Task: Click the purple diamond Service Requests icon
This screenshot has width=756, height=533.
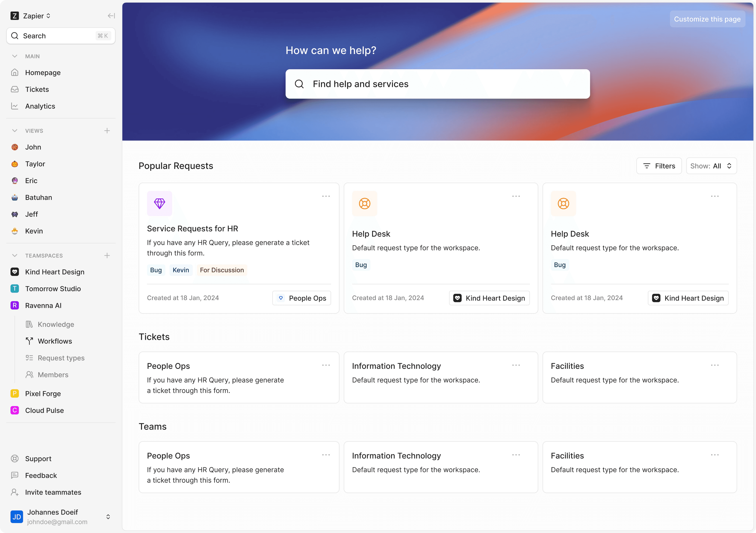Action: coord(159,203)
